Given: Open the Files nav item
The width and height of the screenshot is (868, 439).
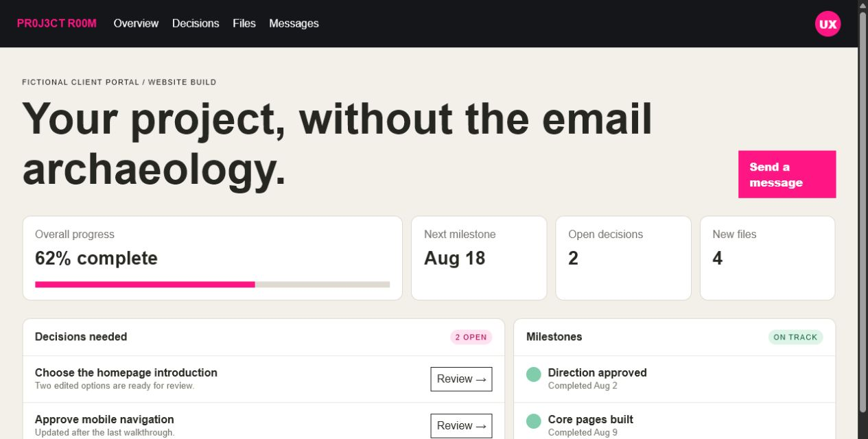Looking at the screenshot, I should [244, 23].
